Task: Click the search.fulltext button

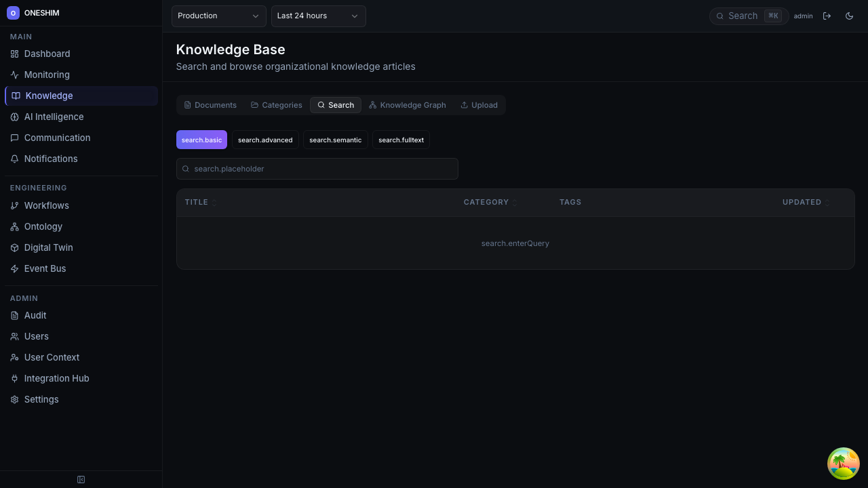Action: click(x=401, y=140)
